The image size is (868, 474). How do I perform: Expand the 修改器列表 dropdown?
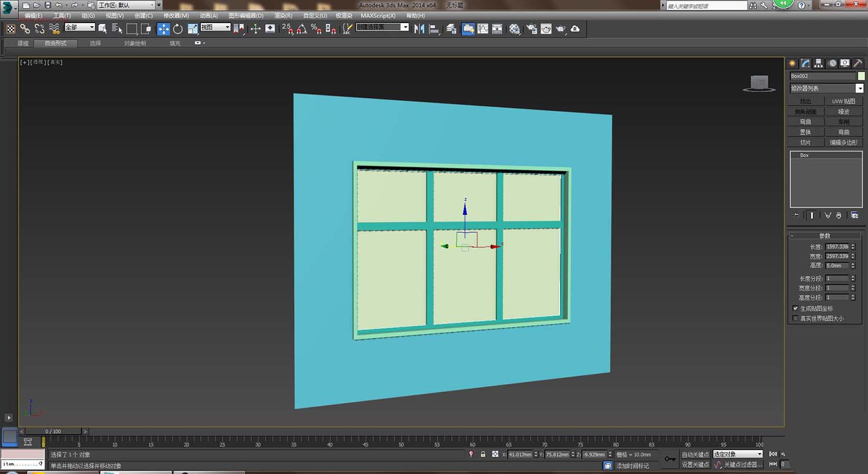(x=859, y=89)
